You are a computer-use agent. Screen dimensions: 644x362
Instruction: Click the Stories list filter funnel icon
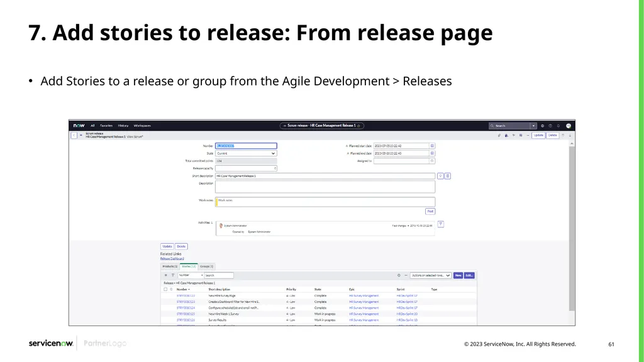[x=173, y=275]
